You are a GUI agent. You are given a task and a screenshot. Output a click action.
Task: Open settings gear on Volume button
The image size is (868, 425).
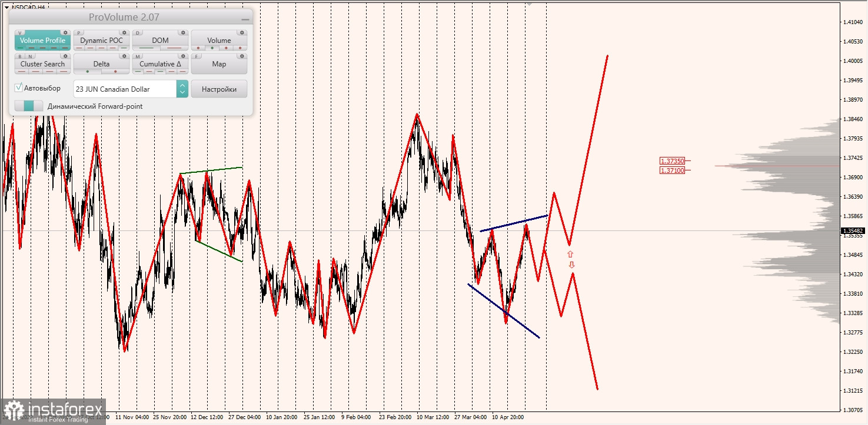click(x=242, y=32)
